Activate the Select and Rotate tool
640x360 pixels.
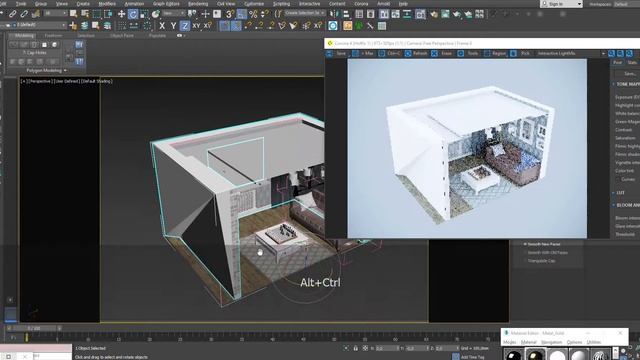coord(133,14)
